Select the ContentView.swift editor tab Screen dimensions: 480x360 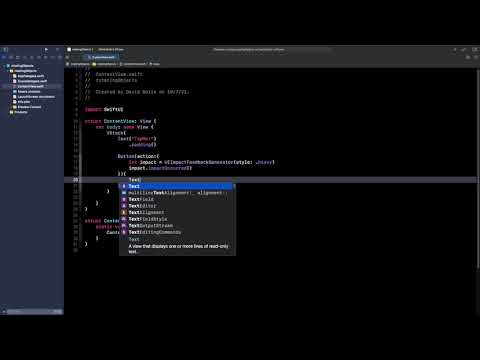point(102,57)
